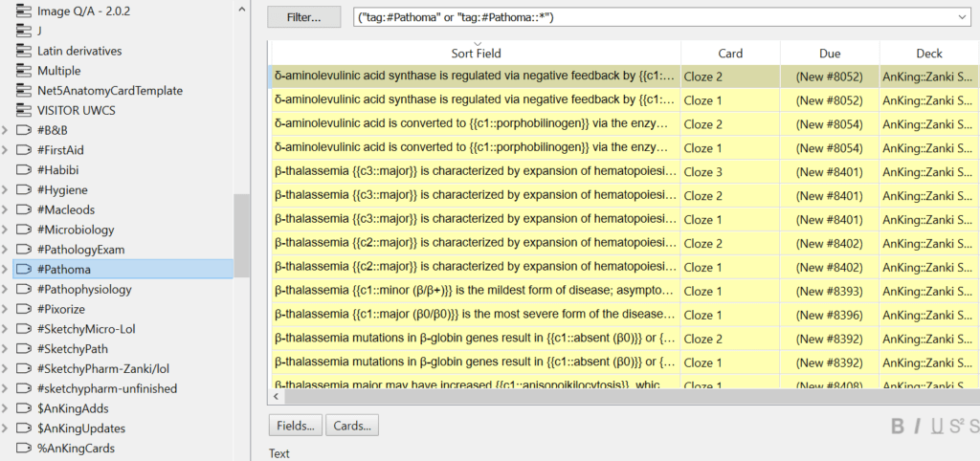This screenshot has height=461, width=980.
Task: Expand the #Microbiology tag
Action: coord(5,230)
